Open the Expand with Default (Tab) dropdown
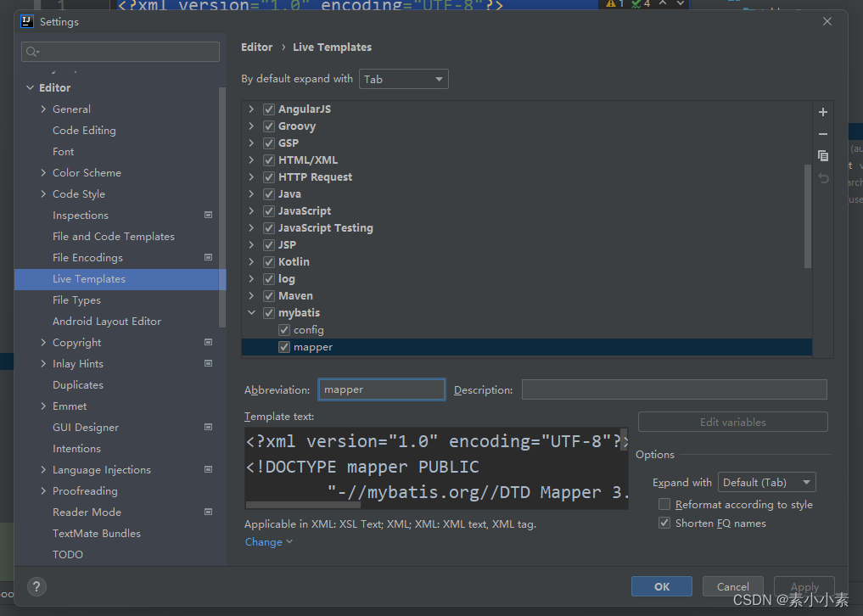The image size is (863, 616). [x=766, y=482]
